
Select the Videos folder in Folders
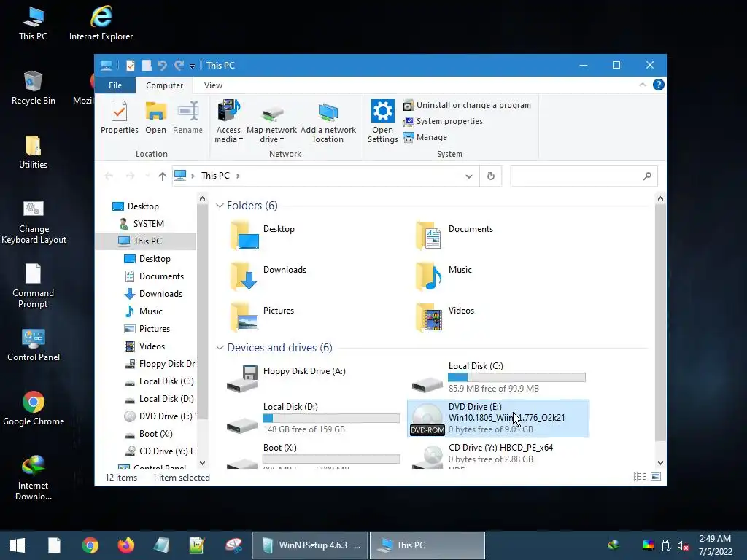pyautogui.click(x=444, y=316)
